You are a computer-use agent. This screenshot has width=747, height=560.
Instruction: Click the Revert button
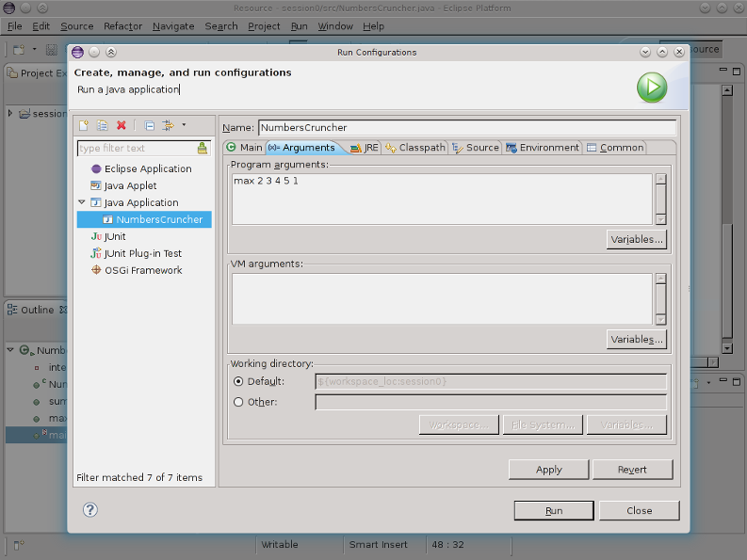(632, 469)
